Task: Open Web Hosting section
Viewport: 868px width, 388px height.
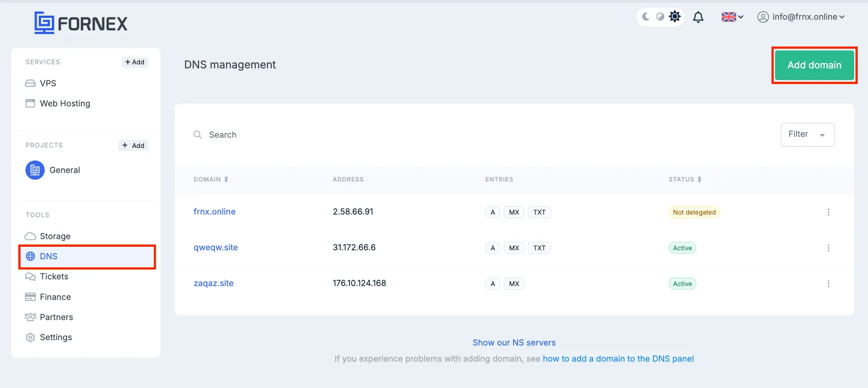Action: tap(65, 103)
